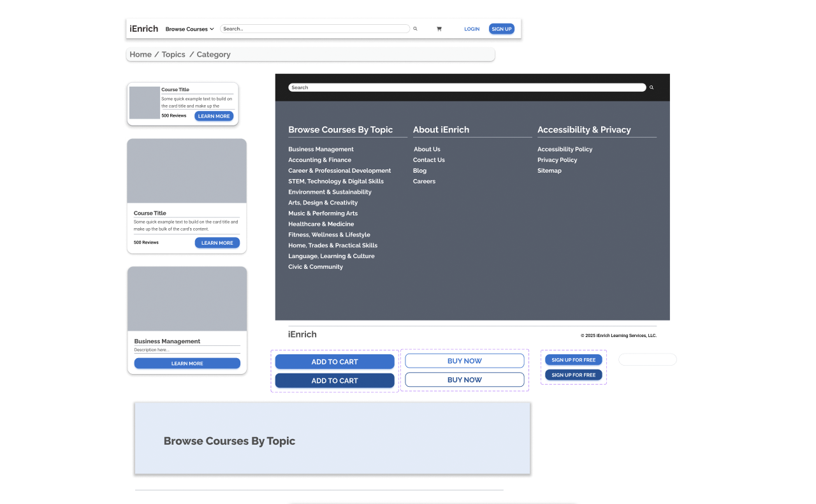Image resolution: width=816 pixels, height=504 pixels.
Task: Open the Privacy Policy link
Action: [557, 160]
